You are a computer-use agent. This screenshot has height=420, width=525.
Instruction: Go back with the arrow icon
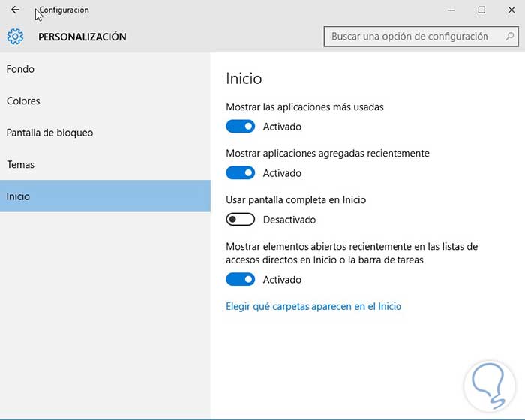(x=15, y=10)
